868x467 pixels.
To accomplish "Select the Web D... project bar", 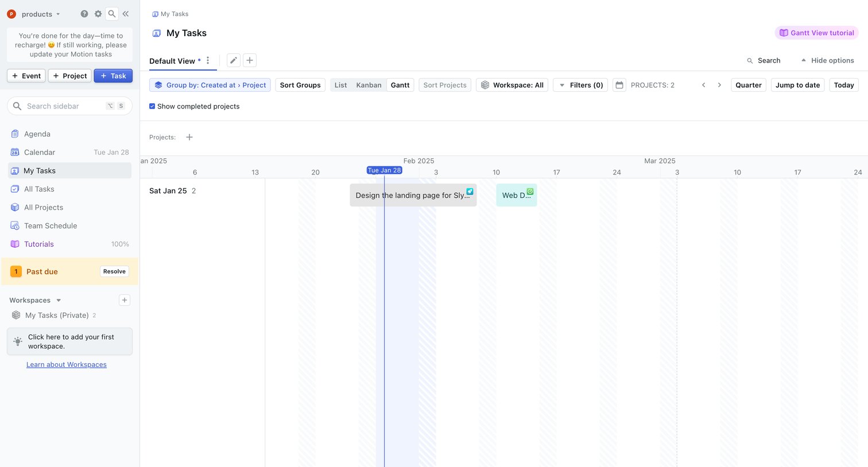I will [517, 195].
